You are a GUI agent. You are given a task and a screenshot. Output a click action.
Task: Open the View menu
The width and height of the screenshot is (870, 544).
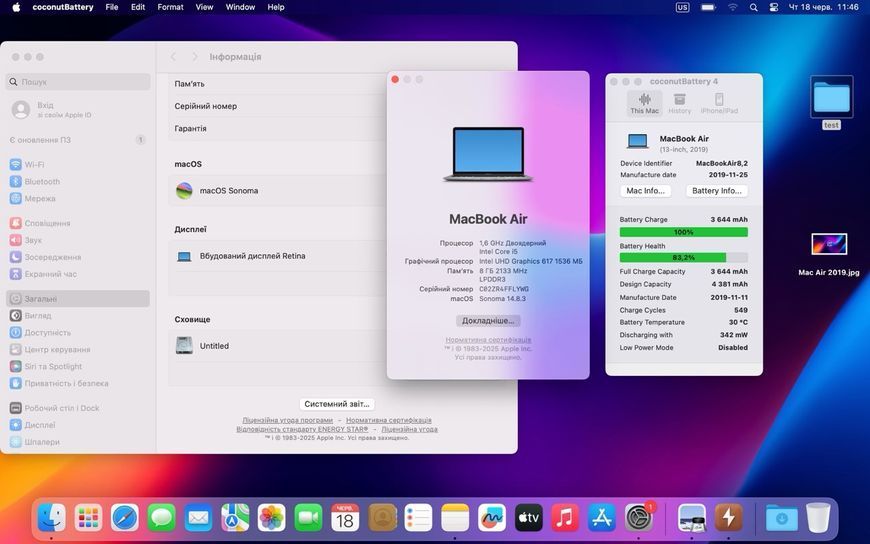(x=204, y=7)
